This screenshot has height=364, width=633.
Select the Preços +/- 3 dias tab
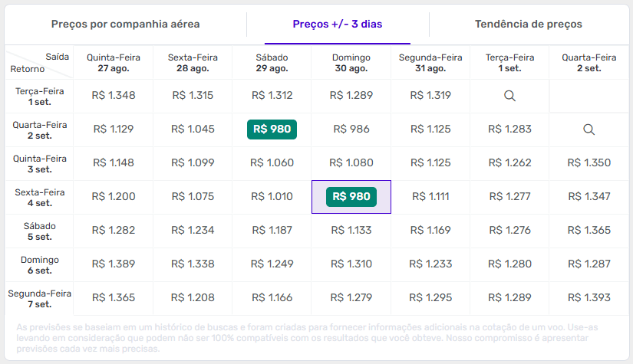click(338, 24)
